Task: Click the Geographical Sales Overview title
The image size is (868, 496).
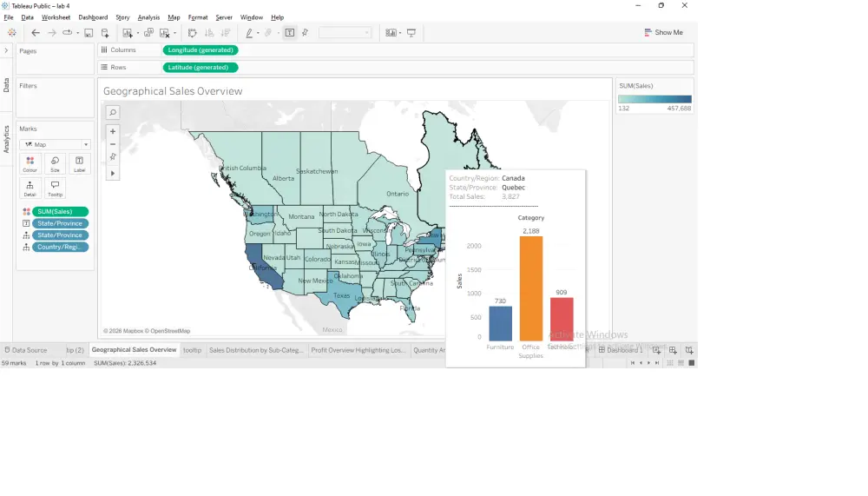Action: [173, 91]
